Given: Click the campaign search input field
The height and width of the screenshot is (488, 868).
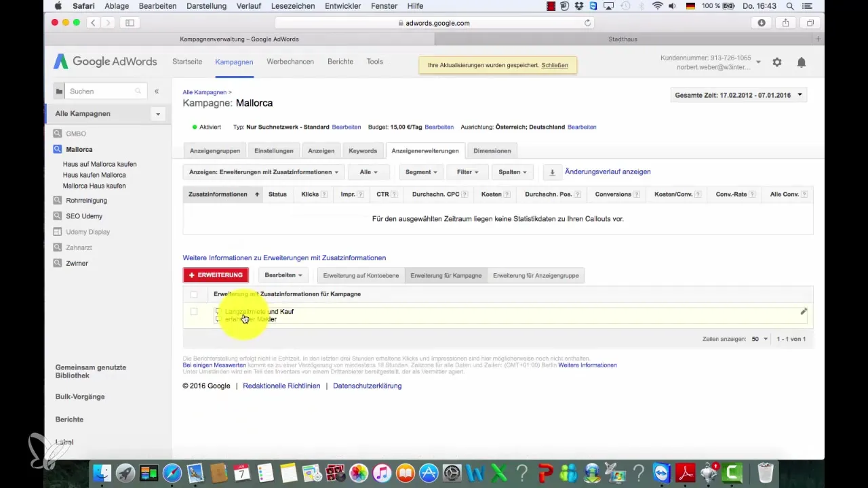Looking at the screenshot, I should [105, 91].
